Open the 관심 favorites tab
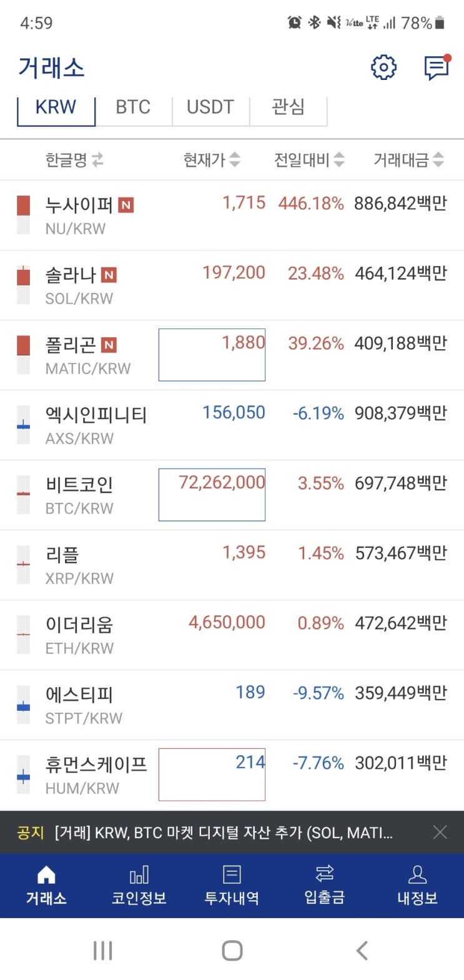The width and height of the screenshot is (464, 980). tap(288, 107)
